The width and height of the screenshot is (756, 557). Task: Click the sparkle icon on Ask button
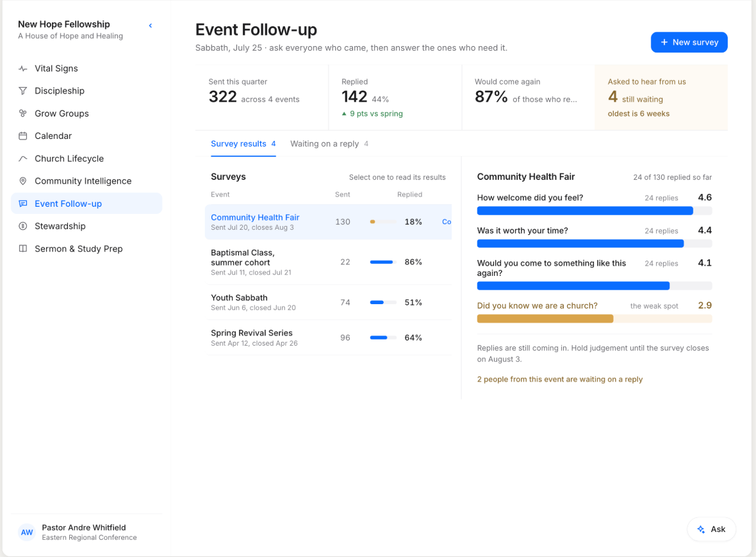pyautogui.click(x=701, y=529)
